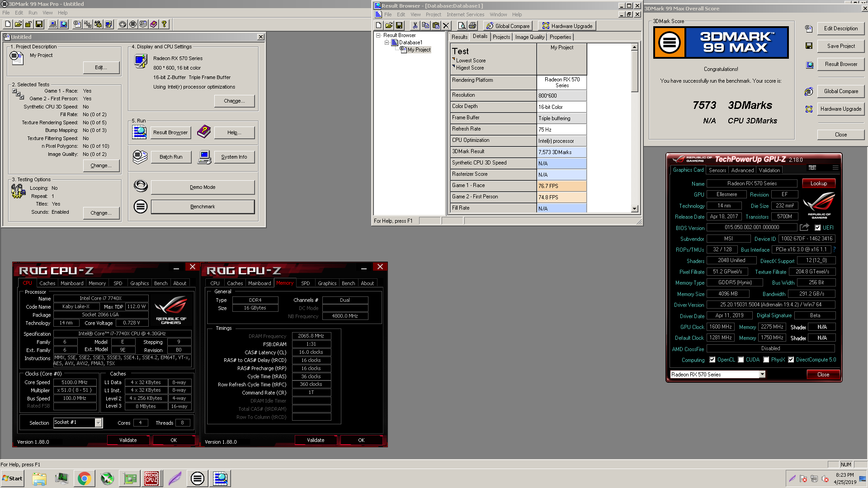Switch to Results tab in Result Browser

[459, 37]
